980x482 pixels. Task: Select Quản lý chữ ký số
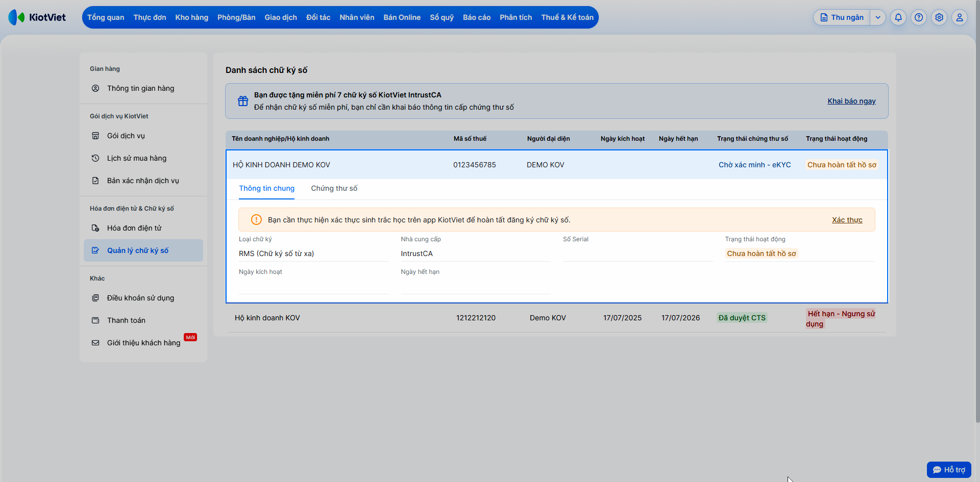(x=143, y=250)
